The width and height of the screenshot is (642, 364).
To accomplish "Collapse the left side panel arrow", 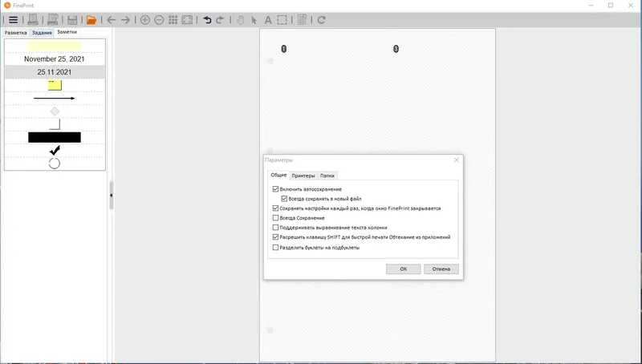I will 111,196.
